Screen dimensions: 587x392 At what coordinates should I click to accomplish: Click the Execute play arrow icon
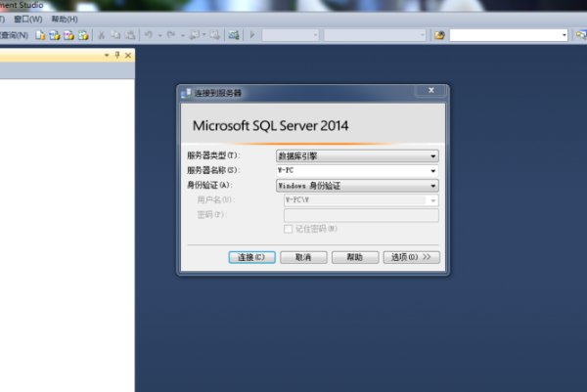tap(252, 35)
